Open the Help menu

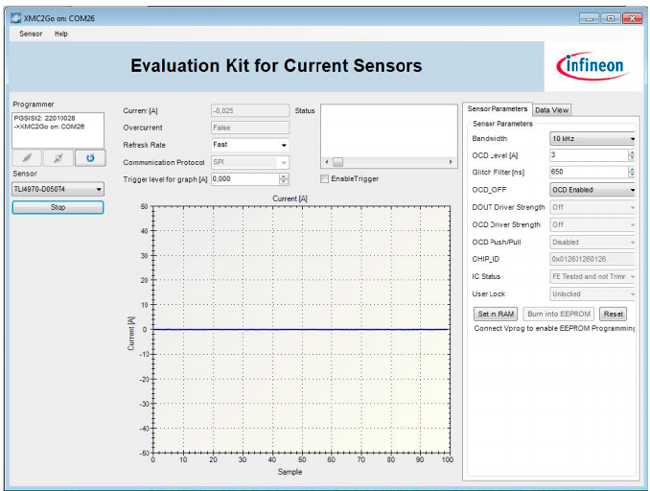pyautogui.click(x=61, y=34)
